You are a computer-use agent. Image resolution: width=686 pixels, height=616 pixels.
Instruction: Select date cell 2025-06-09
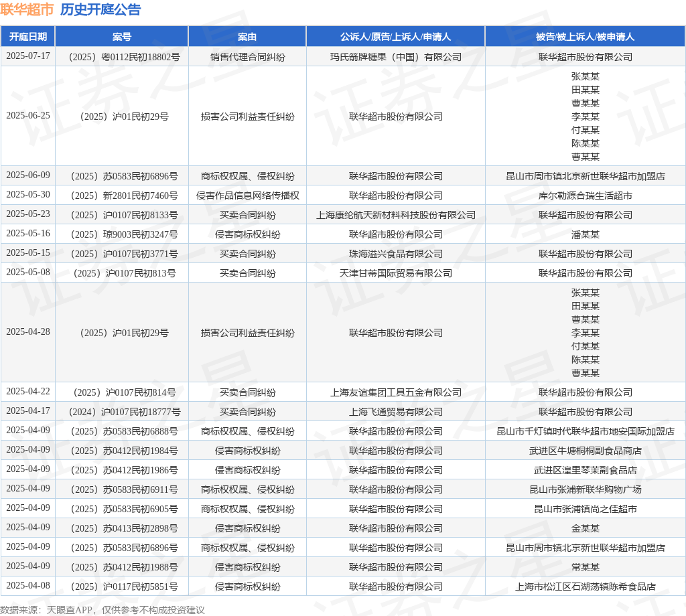28,175
